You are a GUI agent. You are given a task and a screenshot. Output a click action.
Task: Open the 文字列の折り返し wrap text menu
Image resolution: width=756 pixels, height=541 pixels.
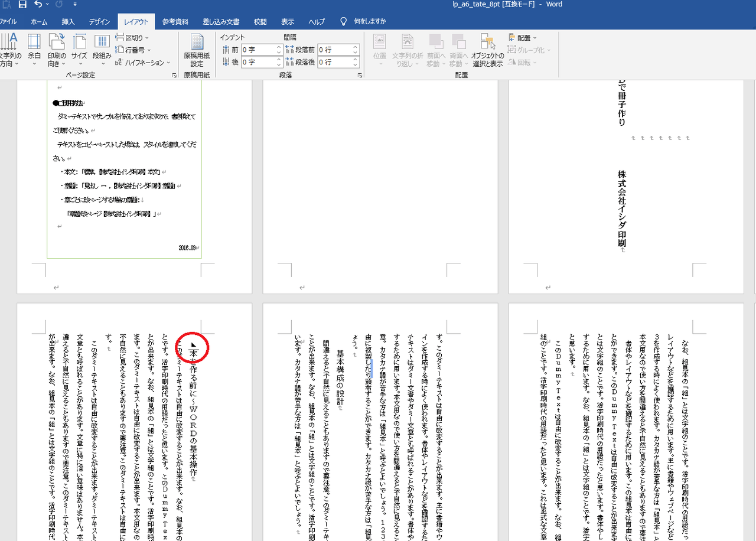(408, 50)
